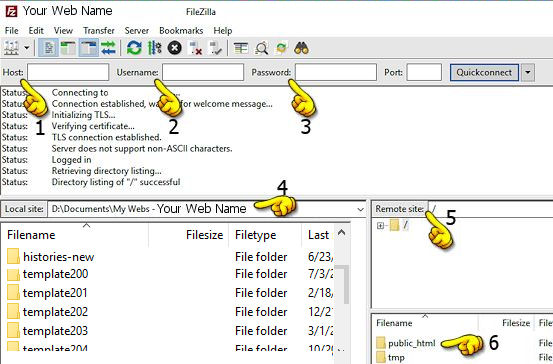This screenshot has height=364, width=553.
Task: Select the remote root folder in tree
Action: pos(400,225)
